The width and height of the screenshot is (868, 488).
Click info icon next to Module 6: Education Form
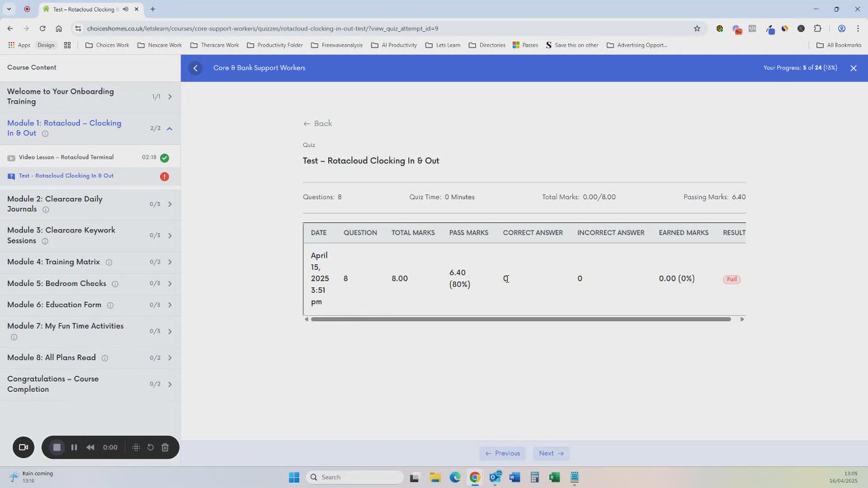point(110,306)
